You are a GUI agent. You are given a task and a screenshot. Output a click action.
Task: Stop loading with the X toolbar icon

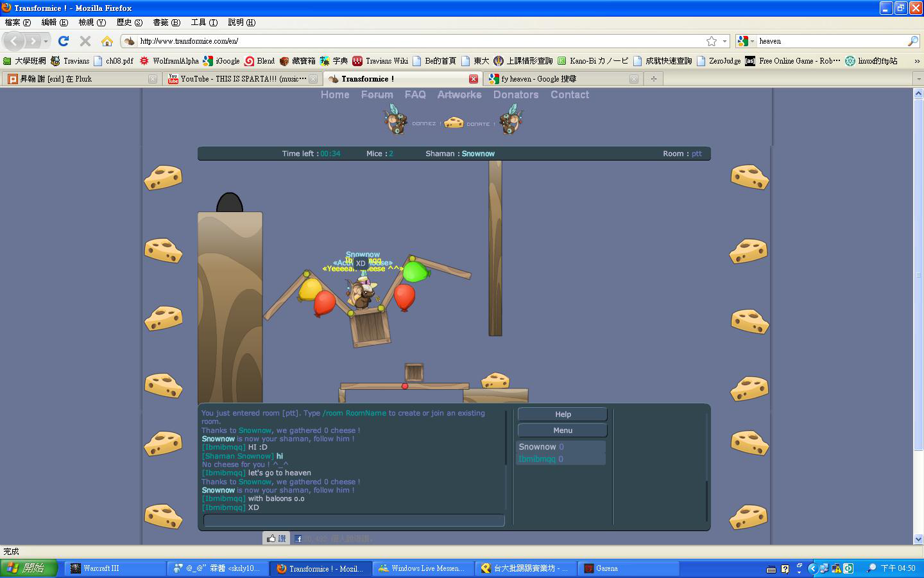click(85, 41)
